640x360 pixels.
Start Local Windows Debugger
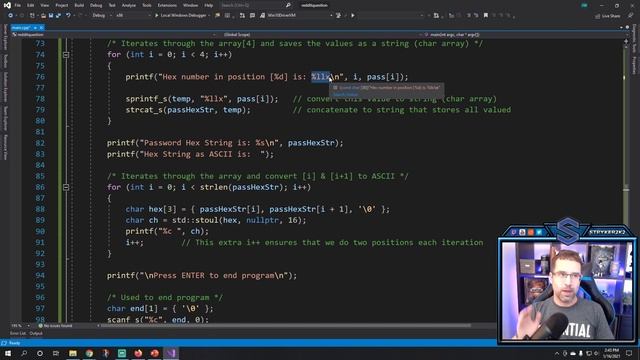180,16
